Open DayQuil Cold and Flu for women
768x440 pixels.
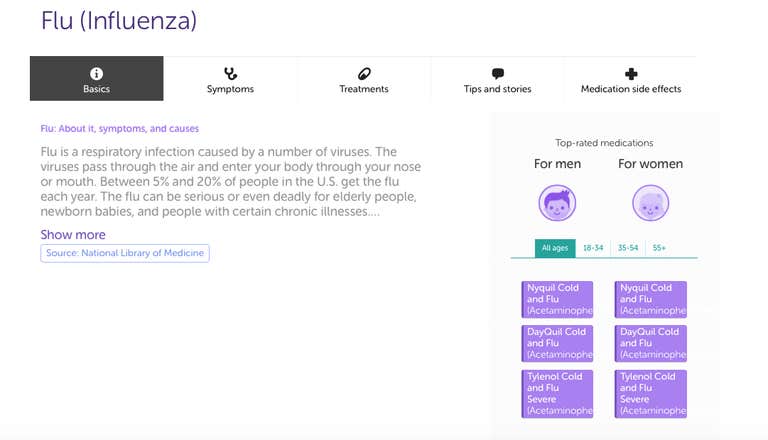[651, 343]
